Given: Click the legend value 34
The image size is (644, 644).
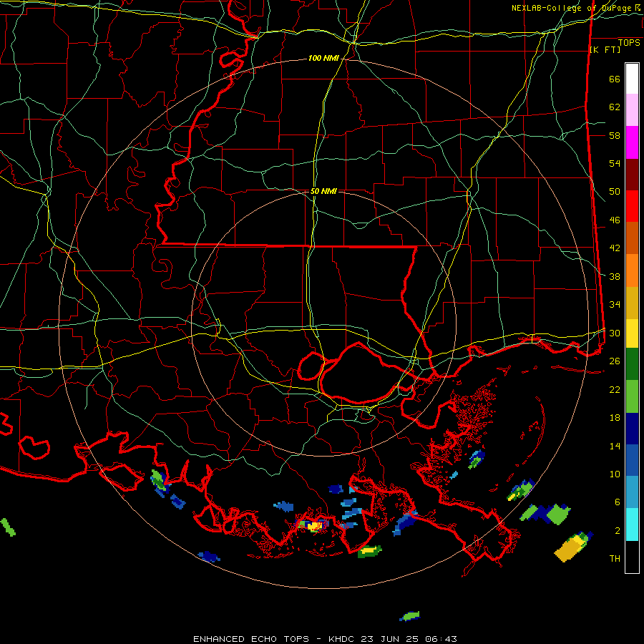Looking at the screenshot, I should coord(615,305).
